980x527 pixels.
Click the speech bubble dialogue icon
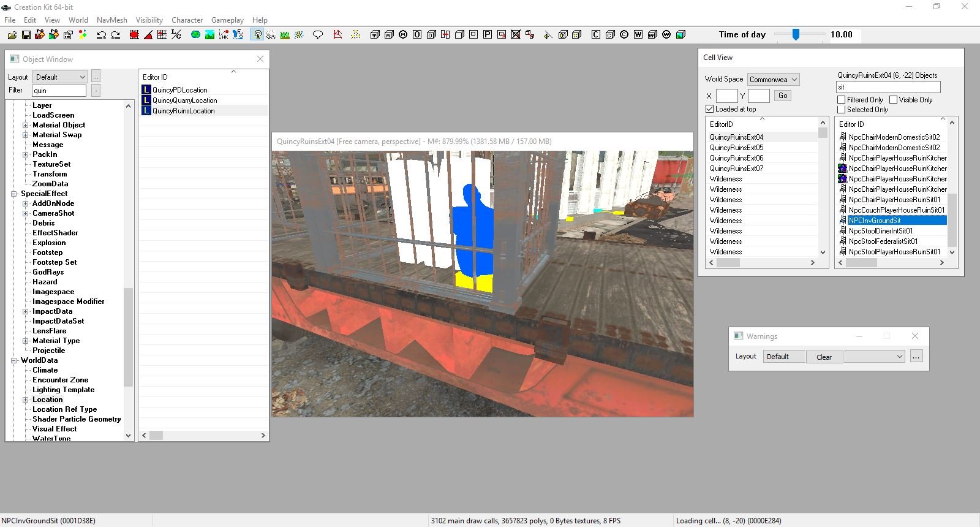tap(318, 35)
